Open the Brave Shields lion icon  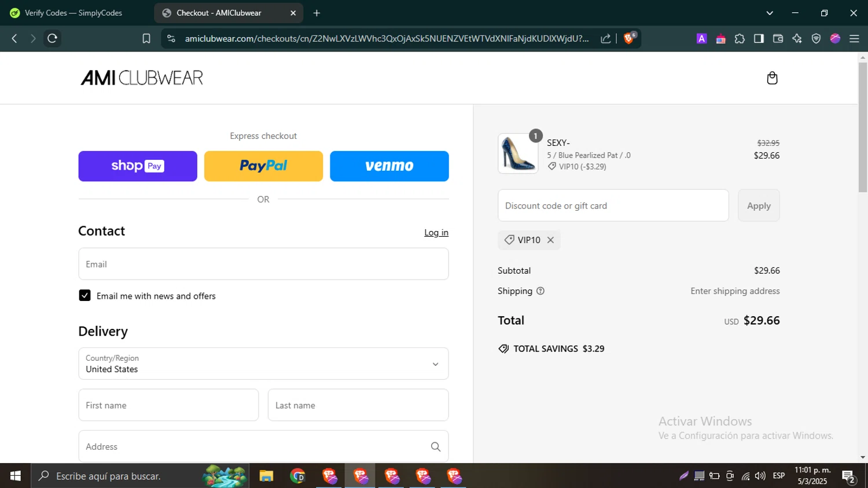click(630, 38)
